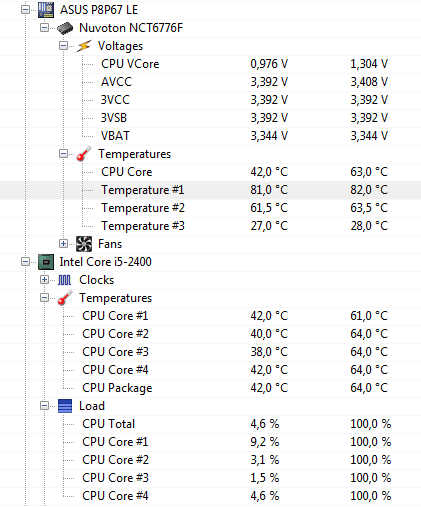Screen dimensions: 421x507
Task: Click the Intel Core i5-2400 processor icon
Action: (x=46, y=262)
